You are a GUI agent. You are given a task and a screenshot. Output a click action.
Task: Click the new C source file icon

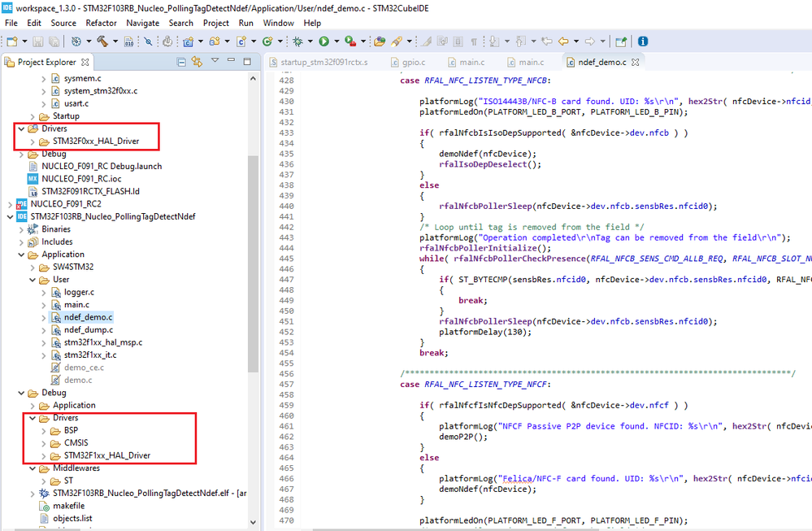pyautogui.click(x=241, y=41)
